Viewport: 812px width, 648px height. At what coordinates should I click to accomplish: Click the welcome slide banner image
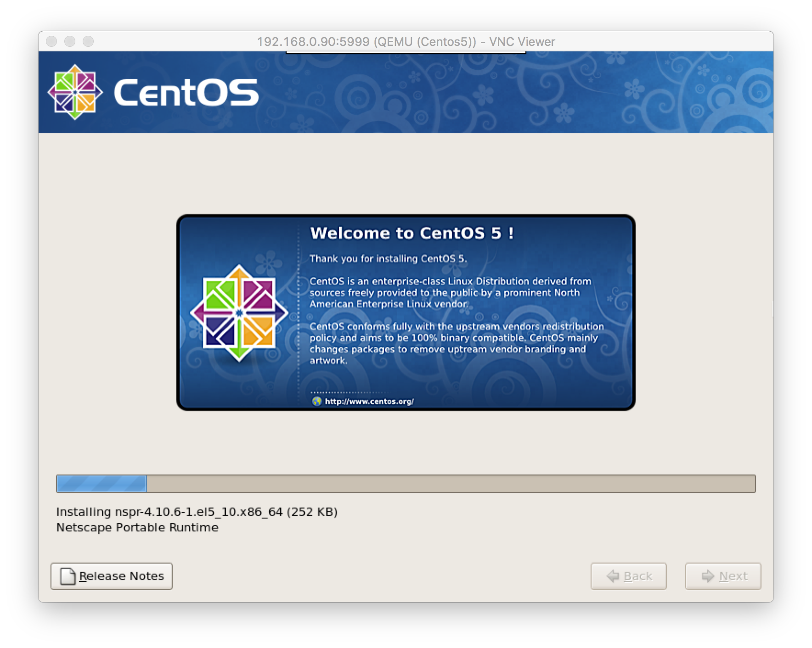pos(406,313)
